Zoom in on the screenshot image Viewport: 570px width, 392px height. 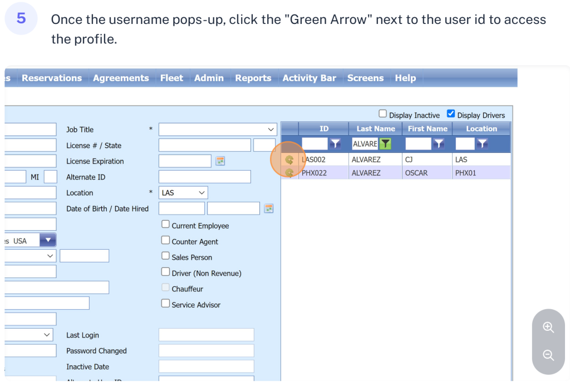point(548,328)
